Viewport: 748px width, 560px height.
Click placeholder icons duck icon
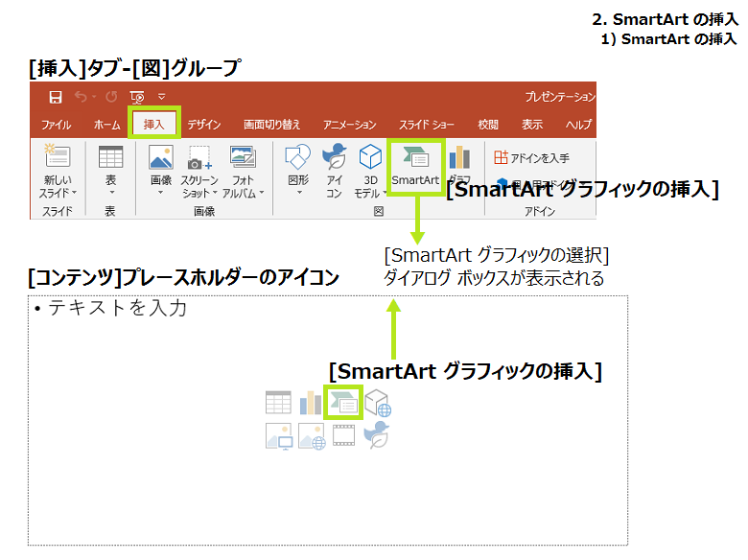coord(376,434)
